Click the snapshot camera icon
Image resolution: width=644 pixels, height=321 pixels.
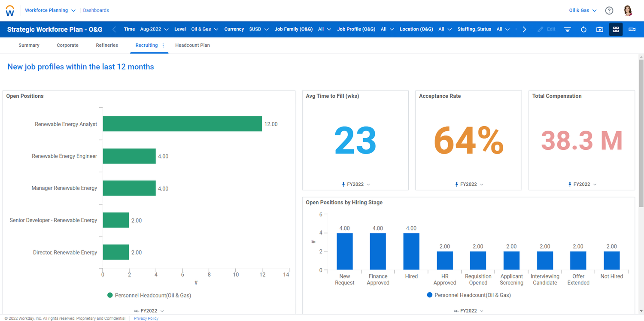tap(600, 29)
